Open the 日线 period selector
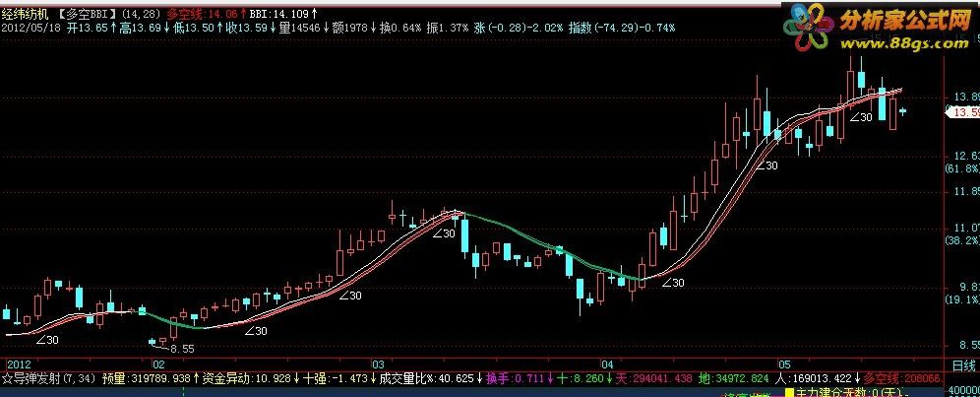Image resolution: width=980 pixels, height=397 pixels. (x=964, y=364)
